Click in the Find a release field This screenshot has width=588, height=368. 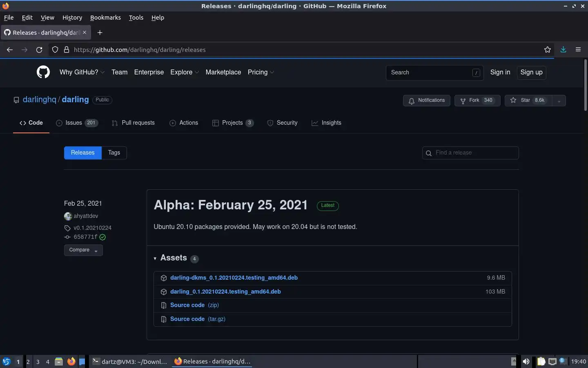point(470,153)
